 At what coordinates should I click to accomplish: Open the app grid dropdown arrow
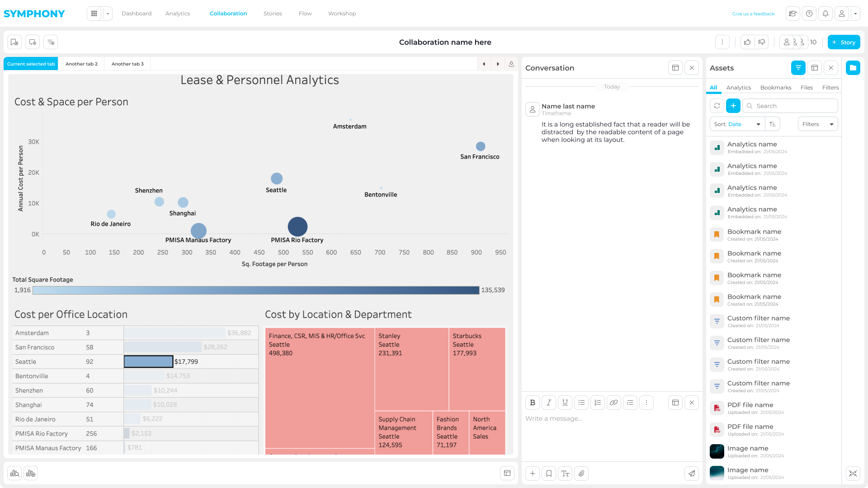coord(108,14)
